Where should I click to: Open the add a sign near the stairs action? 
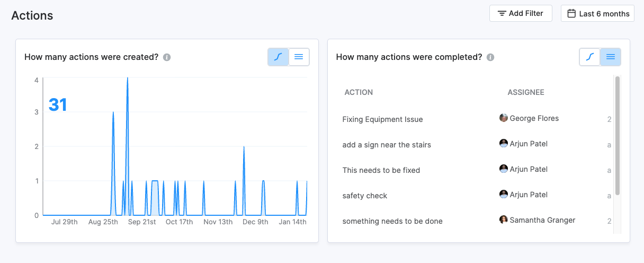pyautogui.click(x=387, y=145)
